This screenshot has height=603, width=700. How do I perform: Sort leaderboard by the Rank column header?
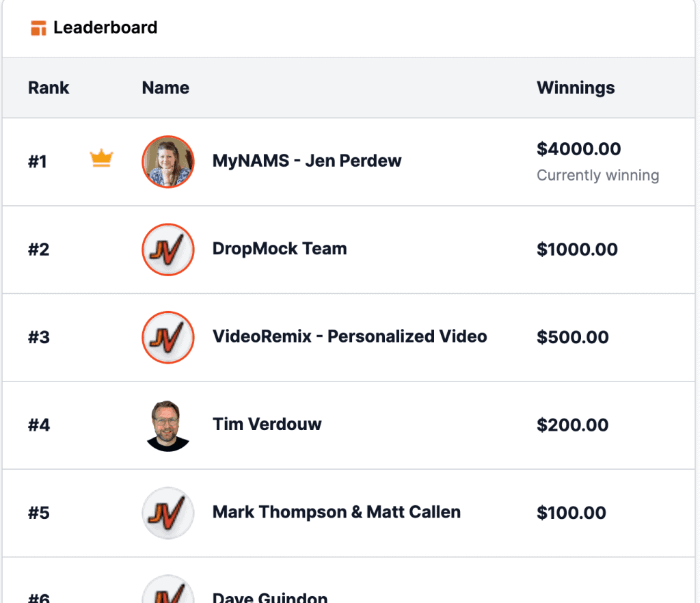[48, 88]
